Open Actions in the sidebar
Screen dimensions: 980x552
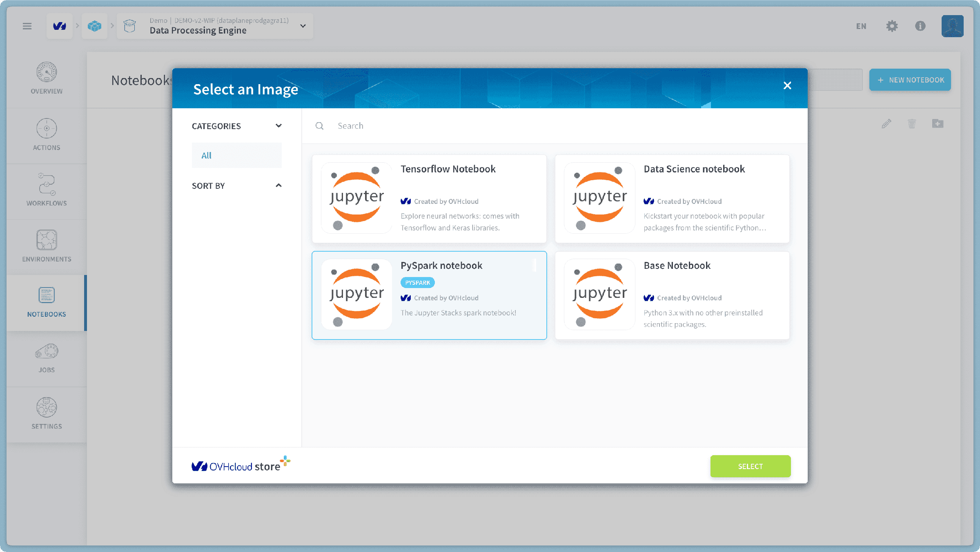pyautogui.click(x=47, y=136)
